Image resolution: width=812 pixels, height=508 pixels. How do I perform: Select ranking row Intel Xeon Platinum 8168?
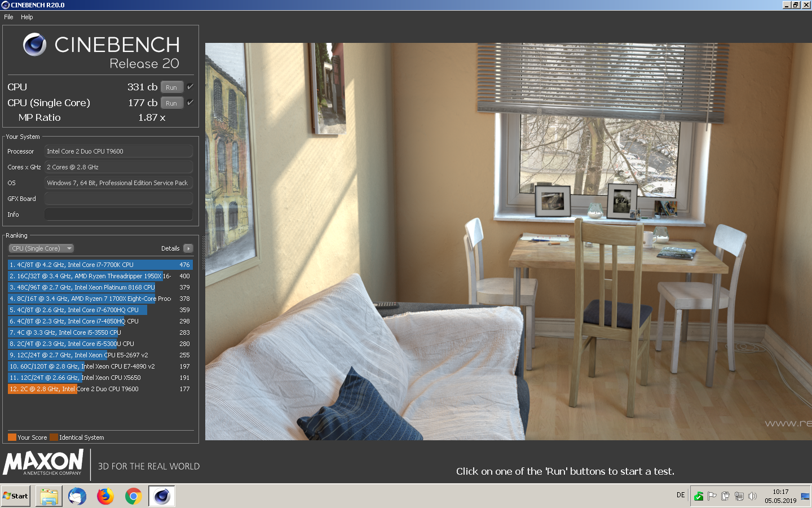[100, 287]
